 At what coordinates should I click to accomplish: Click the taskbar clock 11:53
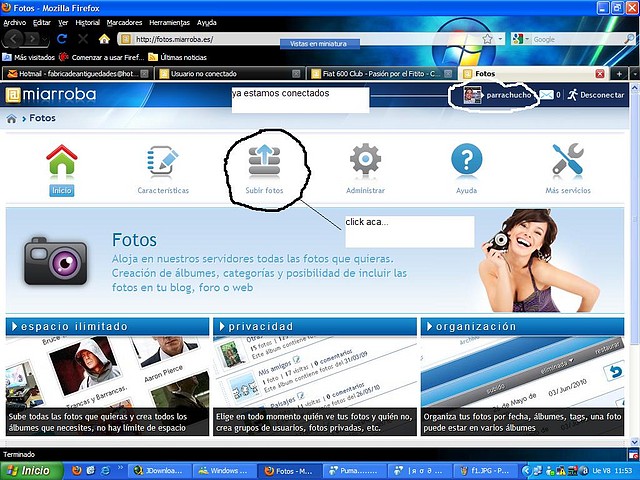[x=624, y=471]
